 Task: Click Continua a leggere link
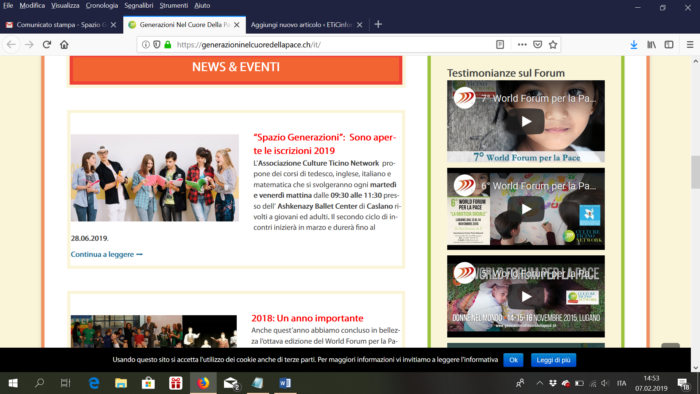pos(106,254)
